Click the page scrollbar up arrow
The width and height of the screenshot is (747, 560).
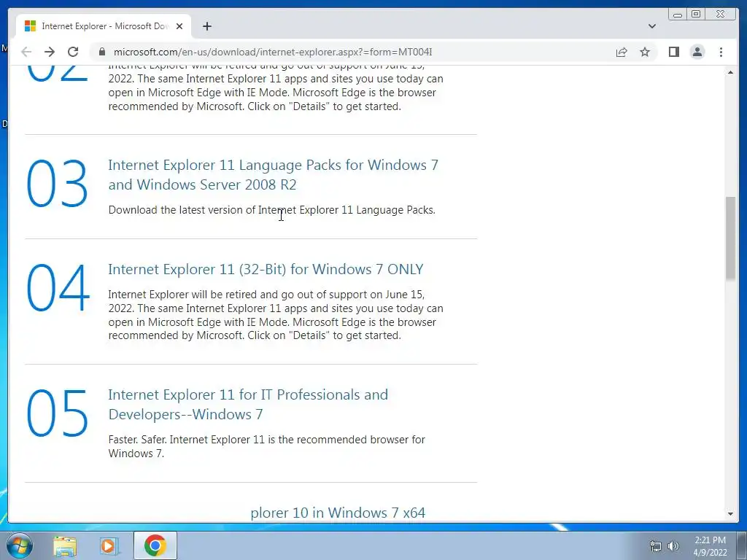pos(730,72)
